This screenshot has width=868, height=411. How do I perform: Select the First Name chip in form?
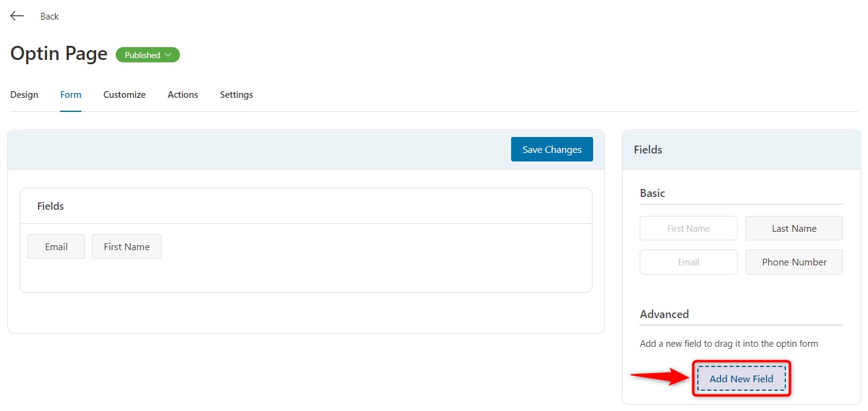point(127,246)
